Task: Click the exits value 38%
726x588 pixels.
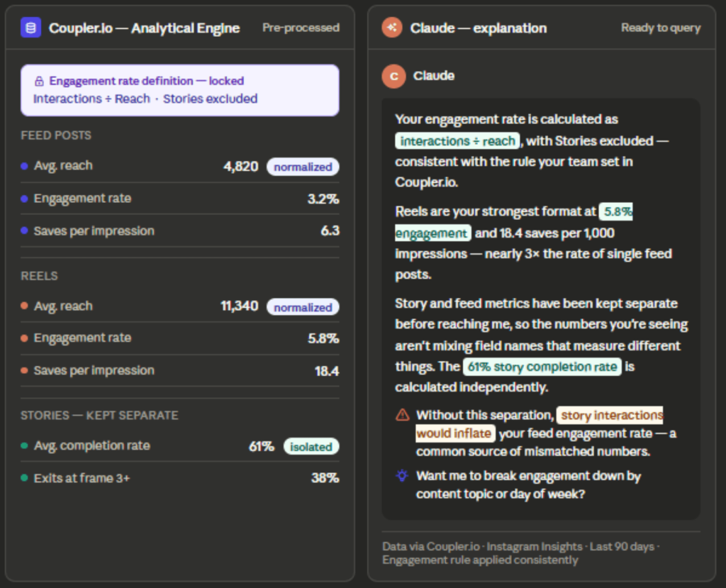Action: click(x=325, y=478)
